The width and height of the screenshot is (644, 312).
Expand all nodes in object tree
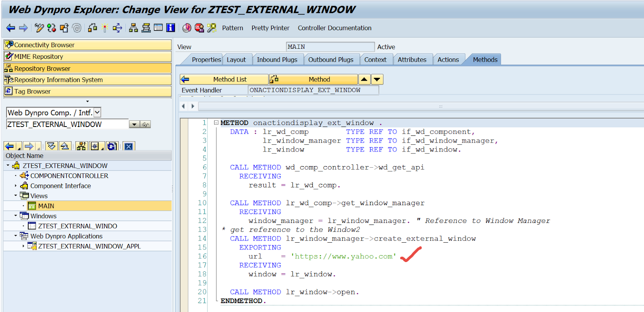click(52, 146)
